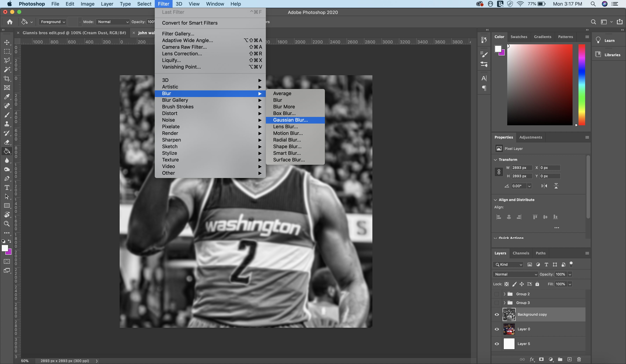Switch to the Channels tab
The width and height of the screenshot is (626, 364).
tap(521, 253)
